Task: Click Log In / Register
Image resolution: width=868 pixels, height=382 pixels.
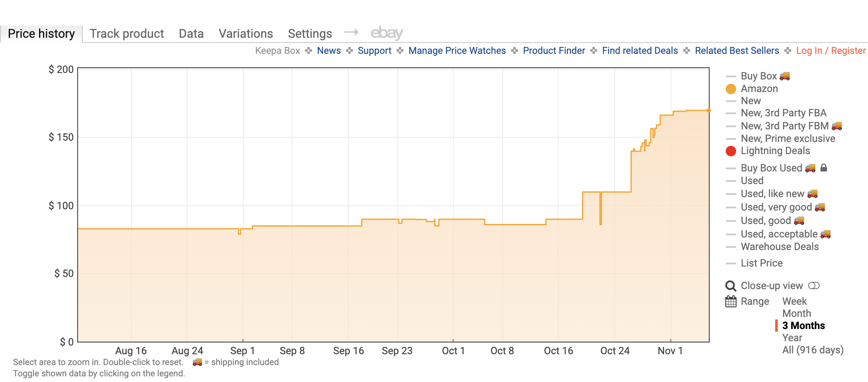Action: click(x=831, y=51)
